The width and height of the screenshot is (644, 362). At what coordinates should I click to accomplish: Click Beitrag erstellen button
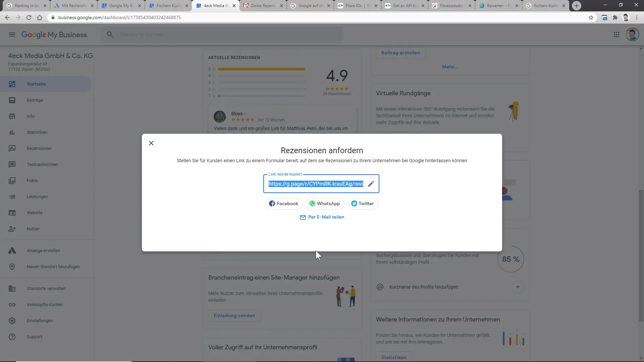point(400,53)
